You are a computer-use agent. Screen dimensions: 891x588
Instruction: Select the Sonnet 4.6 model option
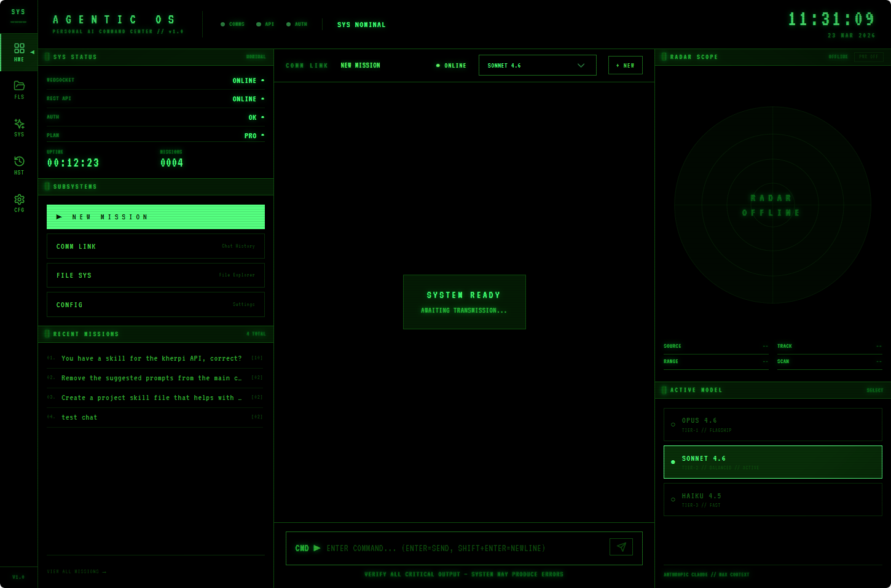point(773,462)
